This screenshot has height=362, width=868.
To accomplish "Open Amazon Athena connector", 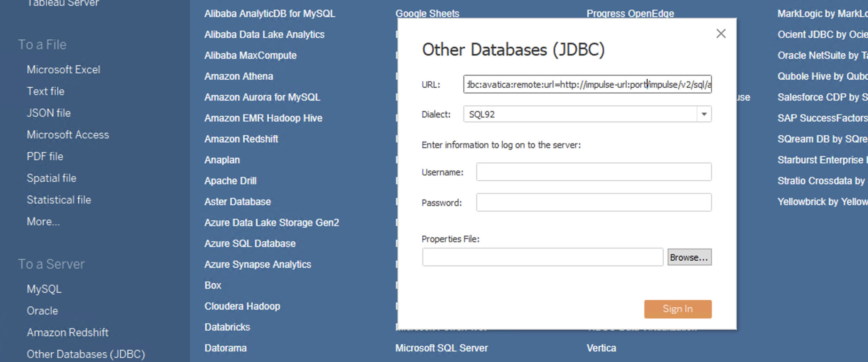I will [x=239, y=76].
